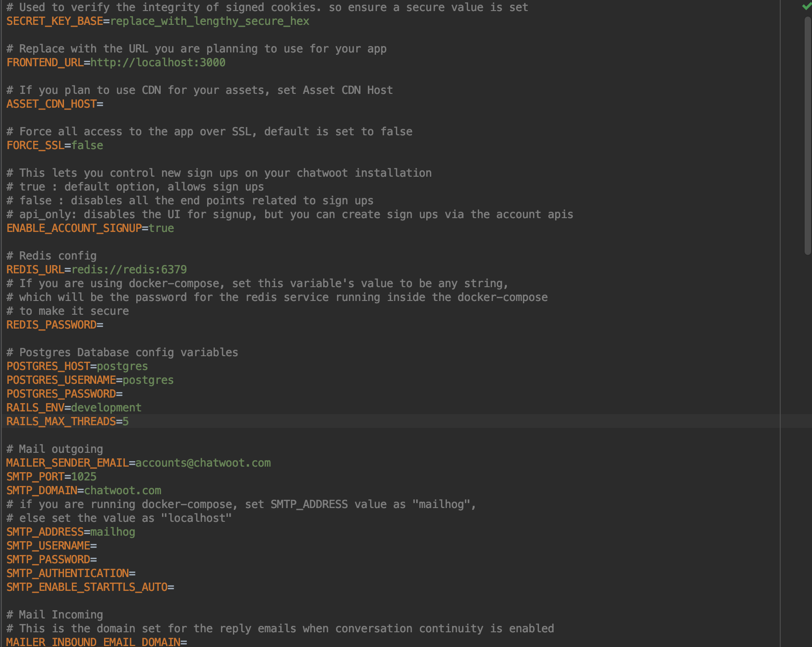Screen dimensions: 812x647
Task: Click the development value of RAILS_ENV
Action: point(106,407)
